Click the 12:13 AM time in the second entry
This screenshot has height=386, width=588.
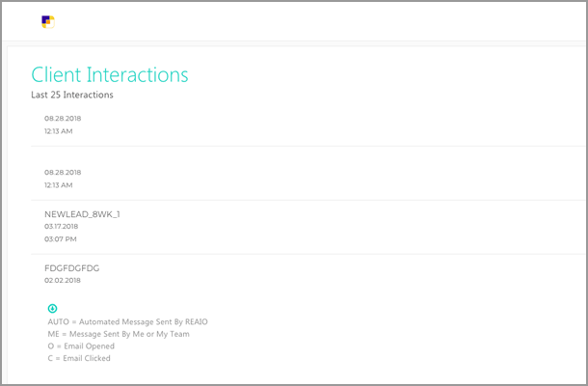[59, 185]
